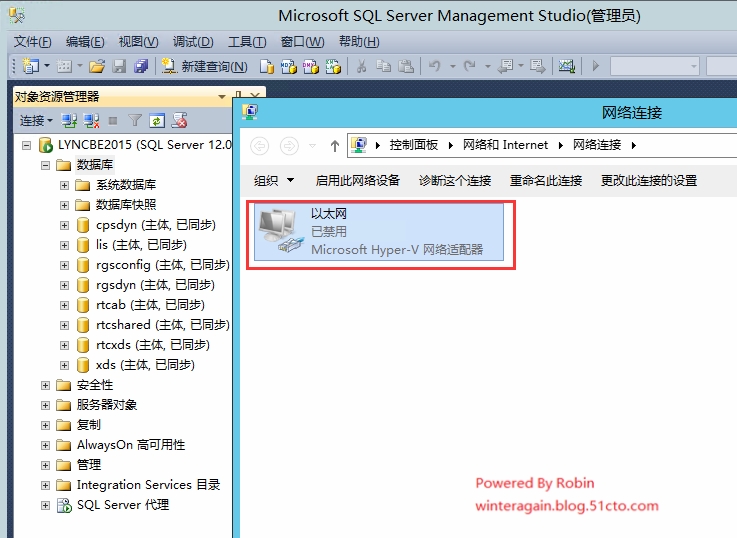
Task: Click the Save disk icon
Action: (x=119, y=66)
